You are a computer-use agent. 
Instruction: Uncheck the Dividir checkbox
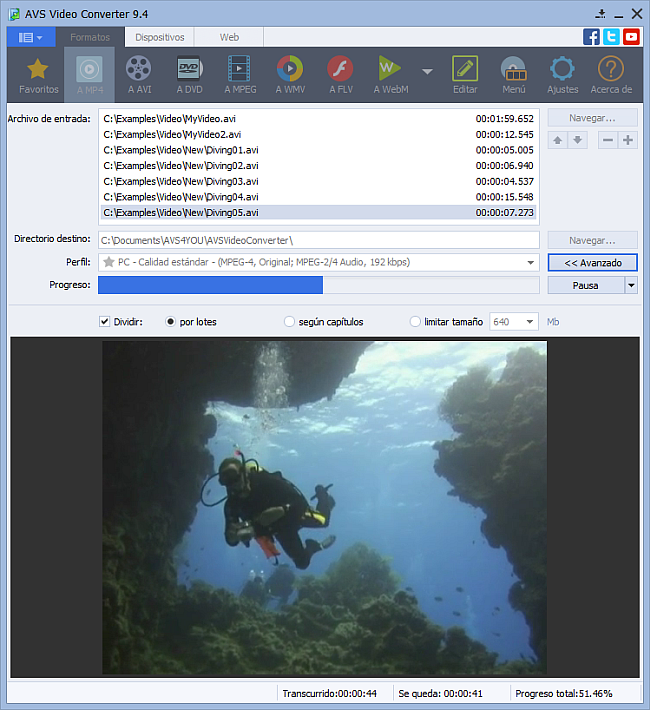point(105,322)
